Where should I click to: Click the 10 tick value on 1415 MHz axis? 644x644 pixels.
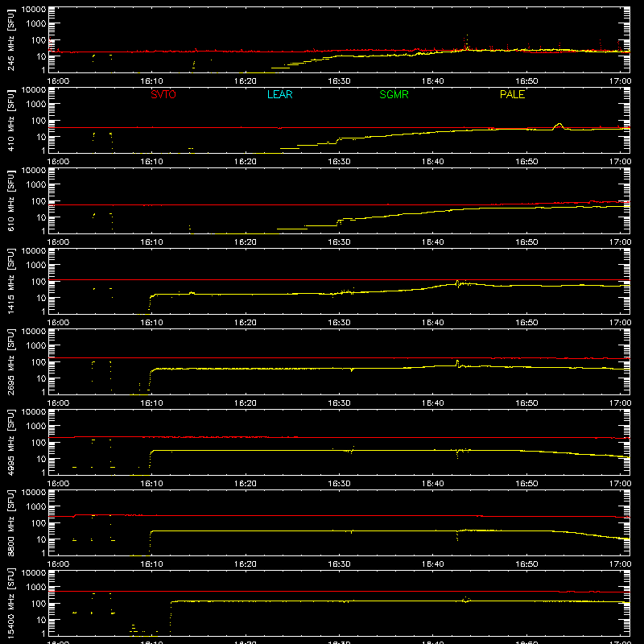point(41,298)
